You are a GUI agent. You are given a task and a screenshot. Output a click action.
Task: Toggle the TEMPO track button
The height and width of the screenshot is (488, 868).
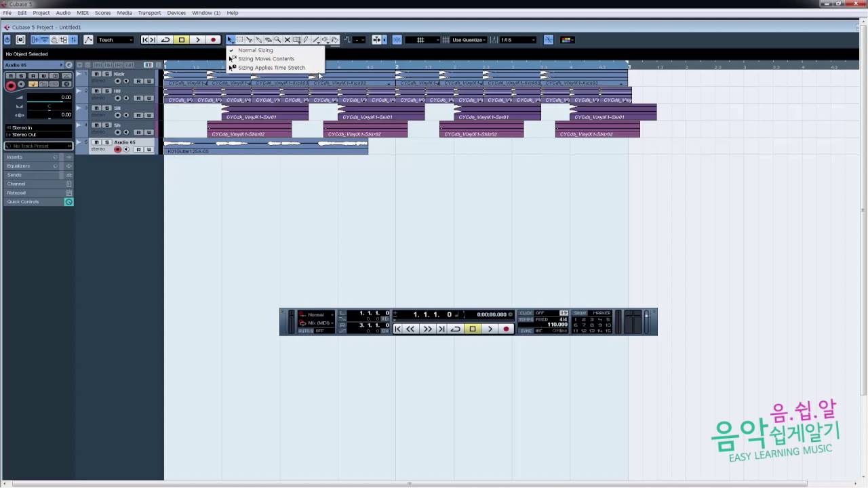(526, 319)
